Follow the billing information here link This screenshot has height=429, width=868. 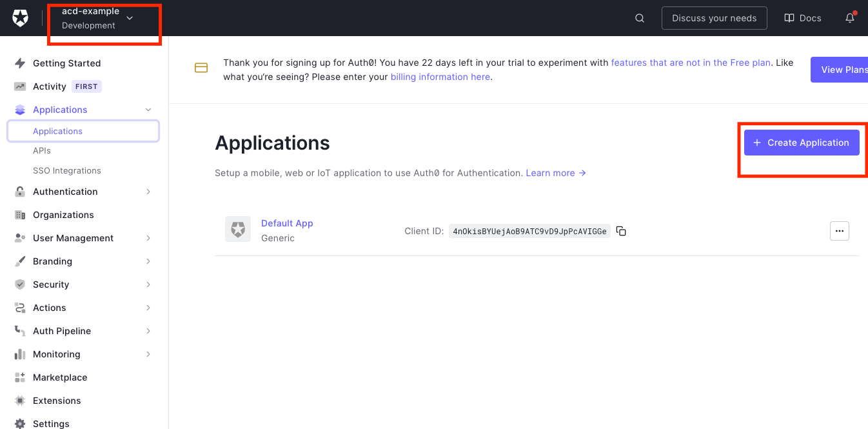click(440, 77)
